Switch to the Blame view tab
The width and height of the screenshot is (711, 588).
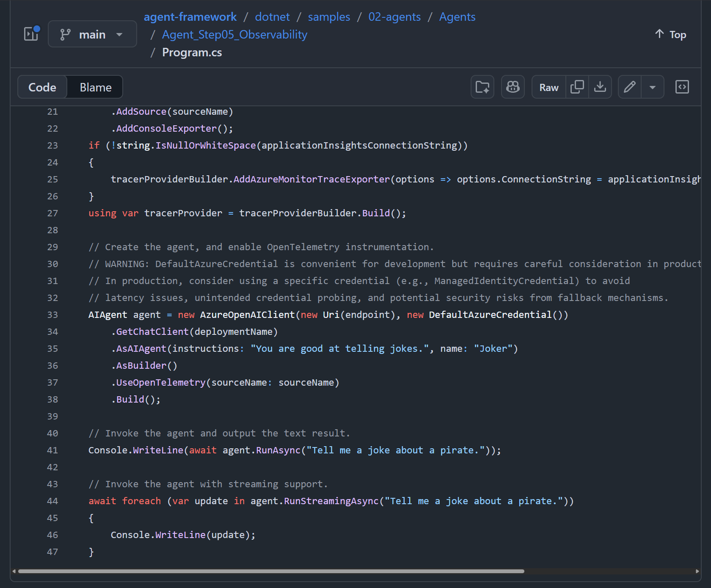pos(96,87)
